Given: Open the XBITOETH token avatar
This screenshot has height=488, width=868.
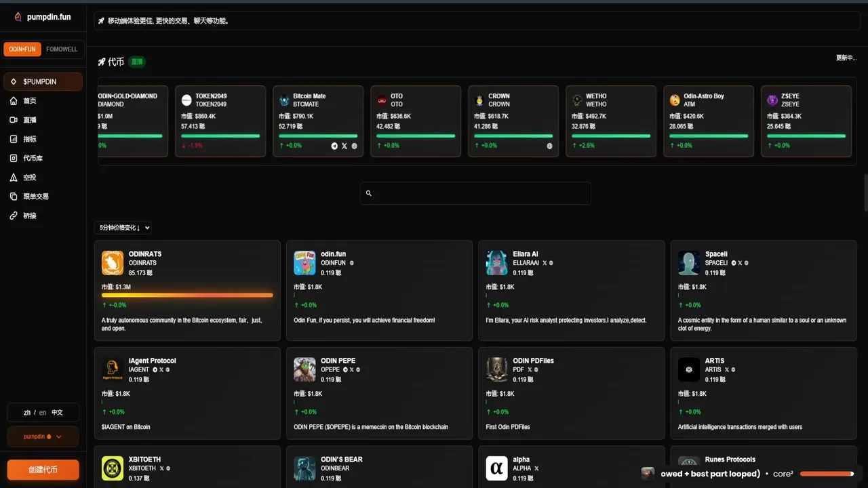Looking at the screenshot, I should (113, 468).
